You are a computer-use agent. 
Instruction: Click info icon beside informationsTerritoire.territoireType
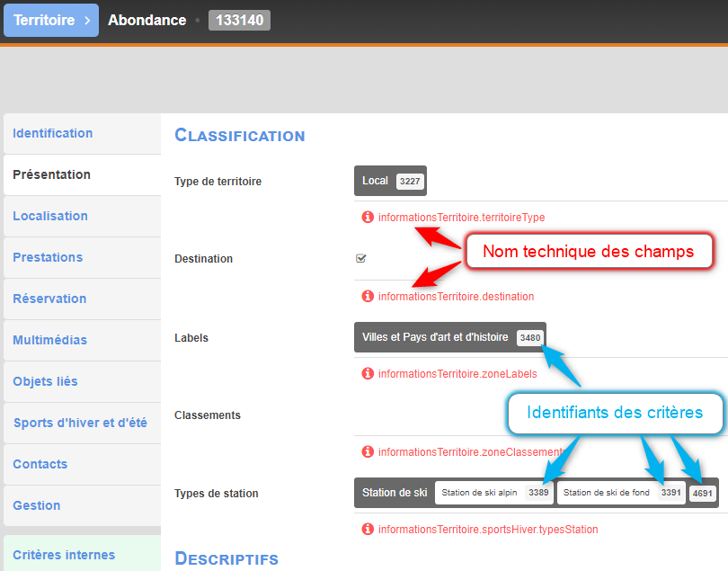point(368,217)
